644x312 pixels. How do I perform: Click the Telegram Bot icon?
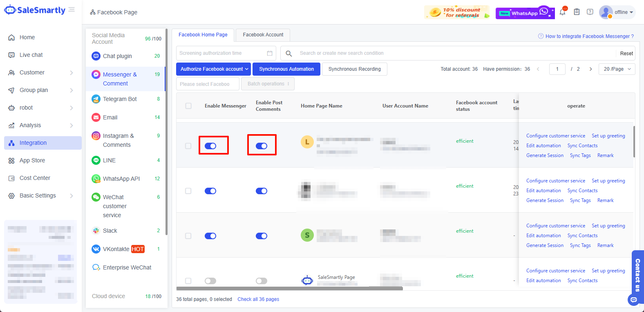96,99
